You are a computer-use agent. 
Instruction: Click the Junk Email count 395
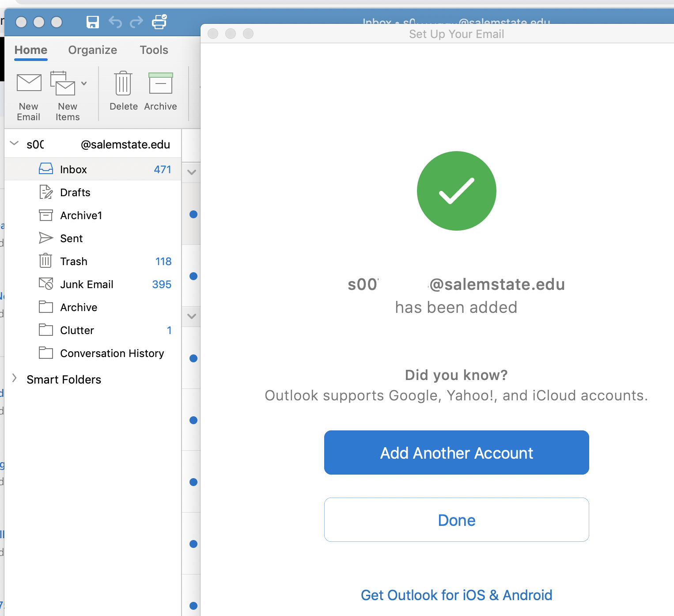[162, 284]
